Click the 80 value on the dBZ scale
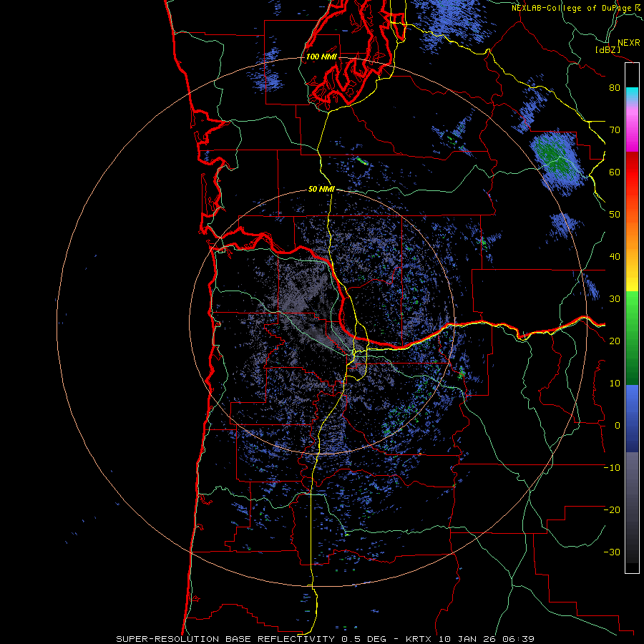This screenshot has height=644, width=644. coord(615,88)
